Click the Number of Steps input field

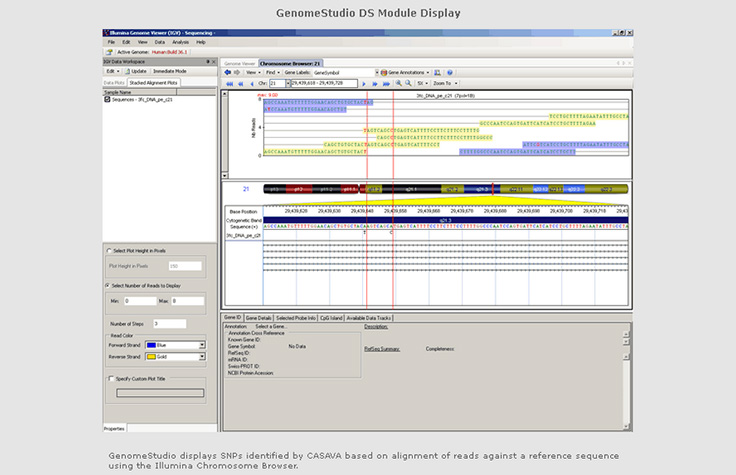point(169,323)
